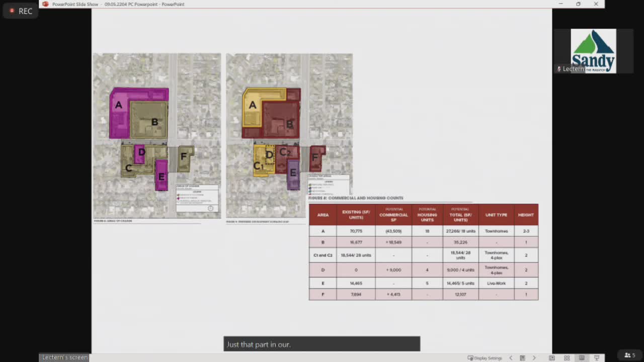Click the red record dot inside REC badge
Viewport: 644px width, 362px height.
pos(13,11)
